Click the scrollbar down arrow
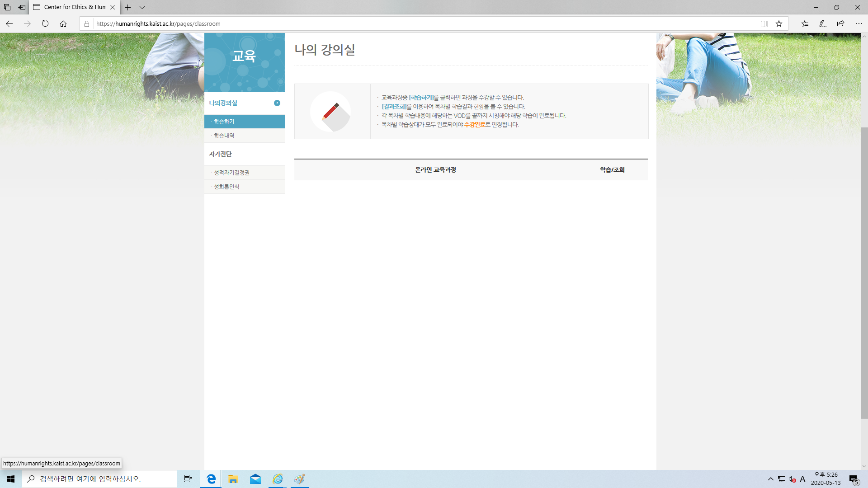 coord(864,466)
